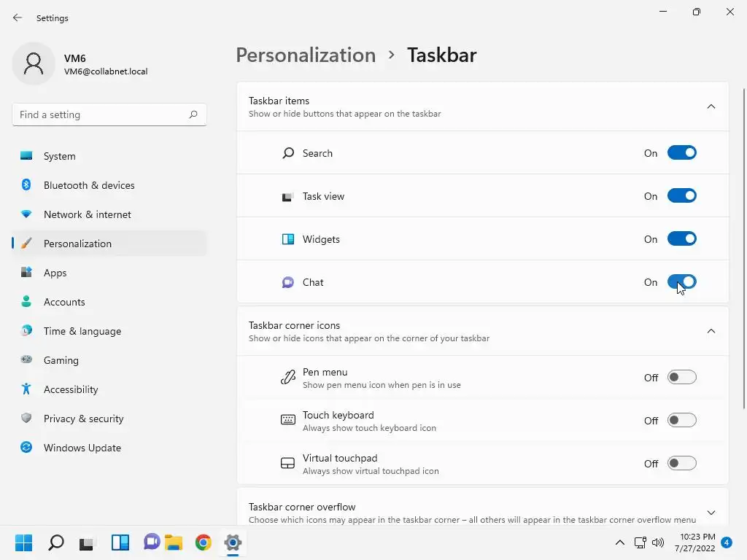Click the System monitor icon in sidebar

[26, 156]
